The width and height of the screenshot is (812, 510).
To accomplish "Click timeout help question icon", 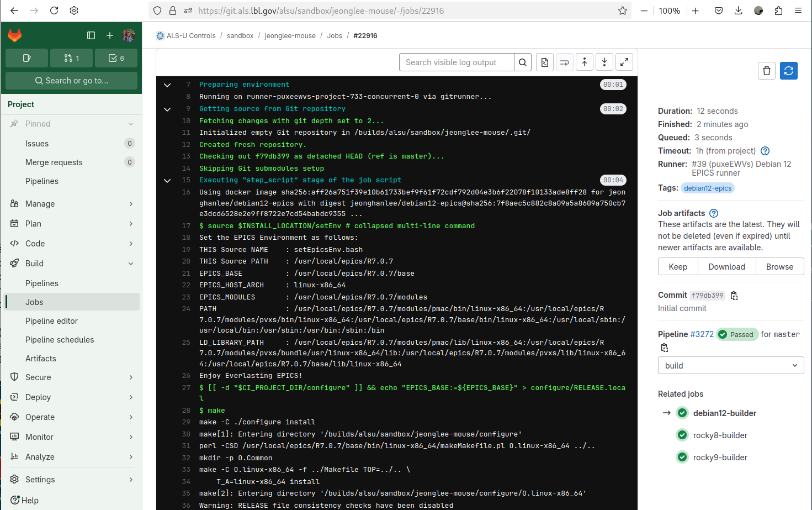I will pos(765,151).
